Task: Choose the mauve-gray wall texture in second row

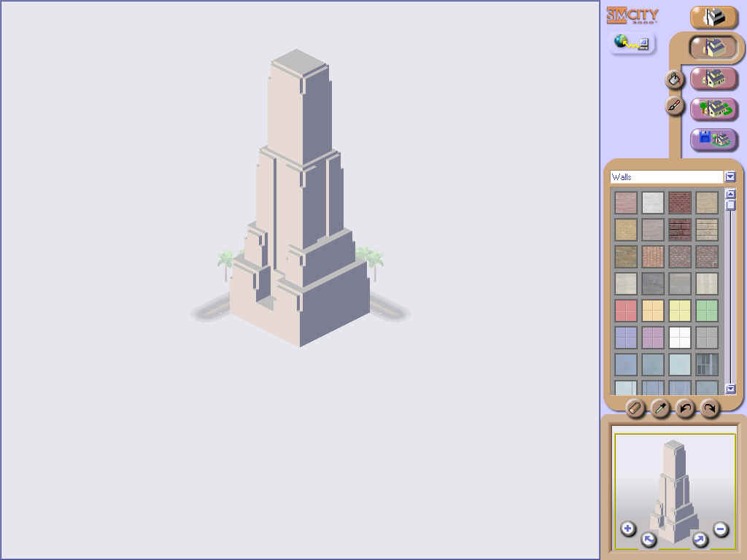Action: click(x=653, y=230)
